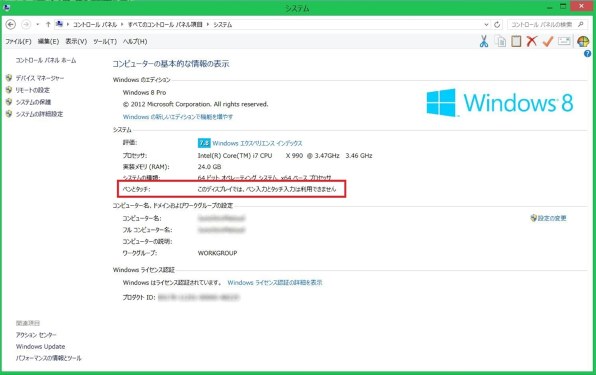Go up one level with the Up arrow
This screenshot has height=375, width=596.
point(48,25)
